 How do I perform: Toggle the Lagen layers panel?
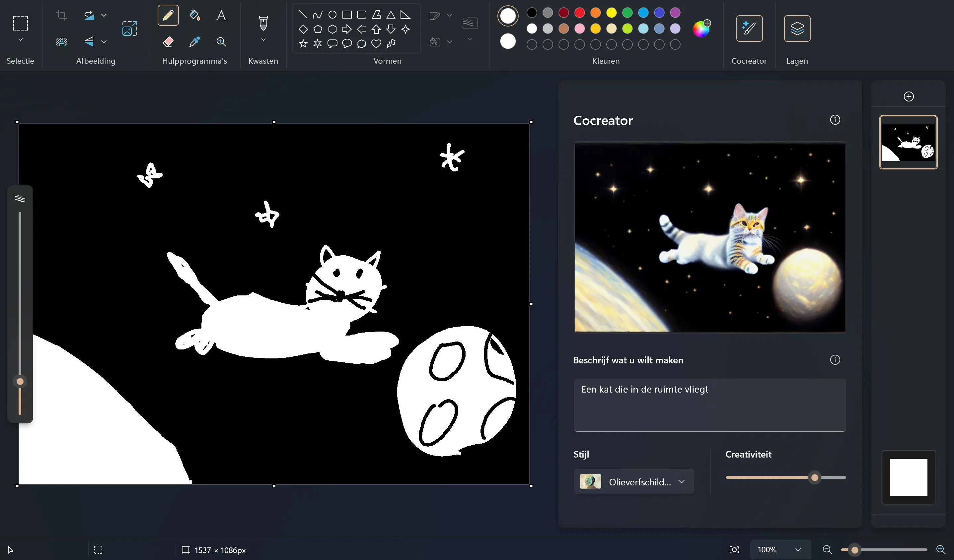[x=797, y=29]
